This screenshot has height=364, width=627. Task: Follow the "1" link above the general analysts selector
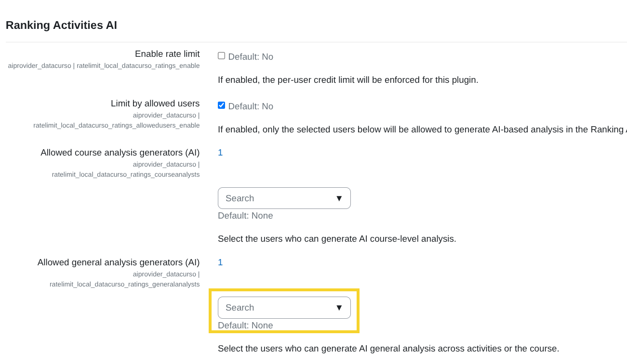point(220,262)
